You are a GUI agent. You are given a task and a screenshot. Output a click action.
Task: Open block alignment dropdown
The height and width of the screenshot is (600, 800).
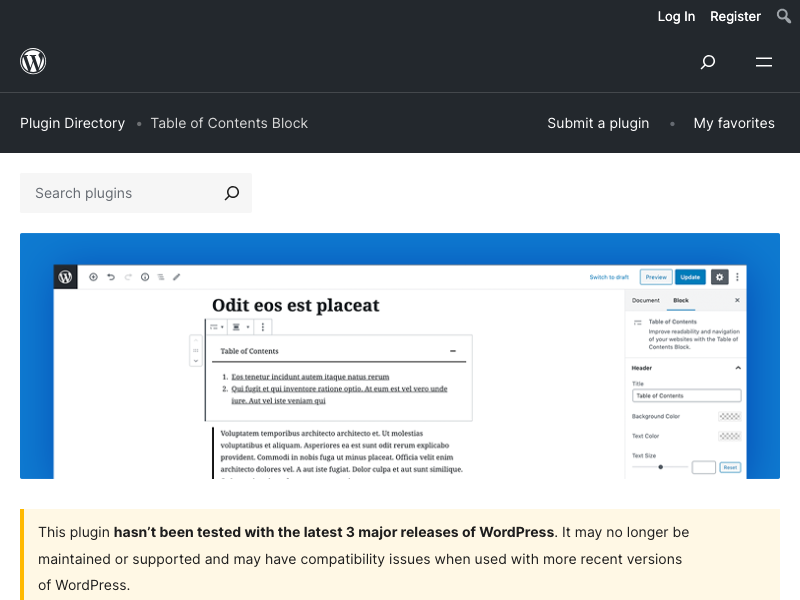tap(241, 327)
